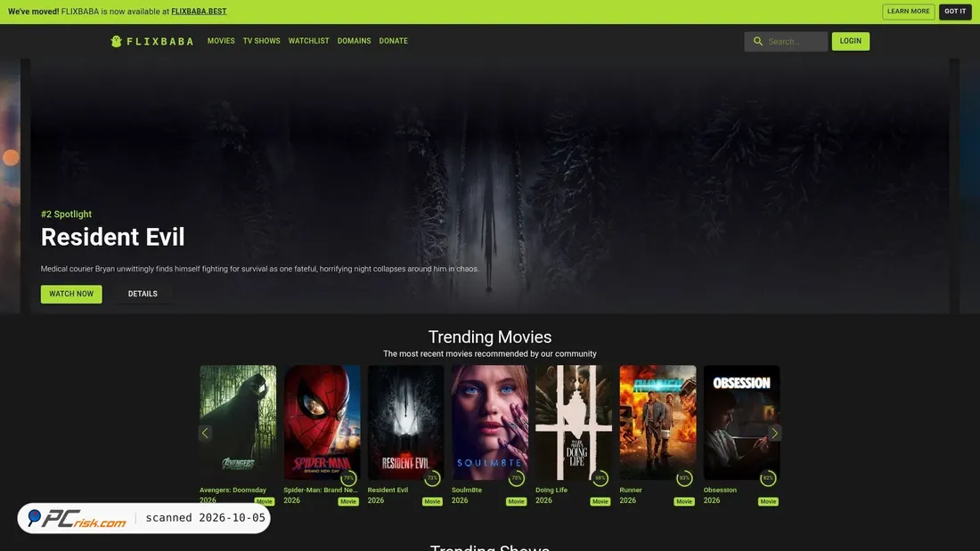Dismiss the banner with Got It

954,12
